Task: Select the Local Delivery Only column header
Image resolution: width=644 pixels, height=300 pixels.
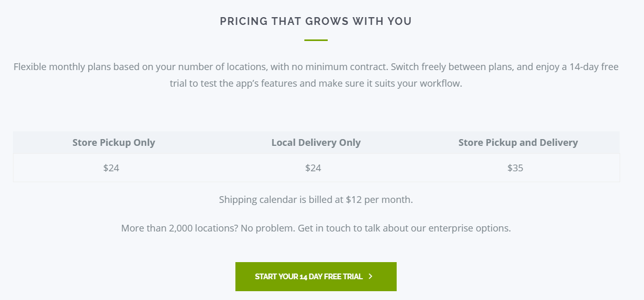Action: (x=316, y=142)
